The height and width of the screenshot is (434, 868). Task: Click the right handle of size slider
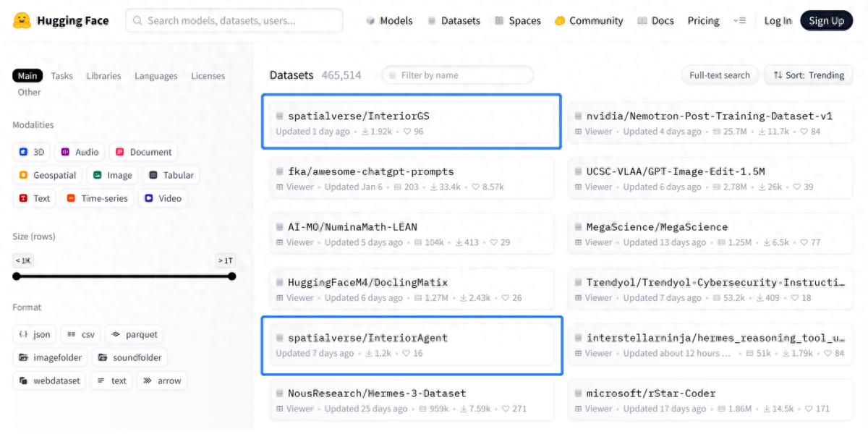(231, 276)
